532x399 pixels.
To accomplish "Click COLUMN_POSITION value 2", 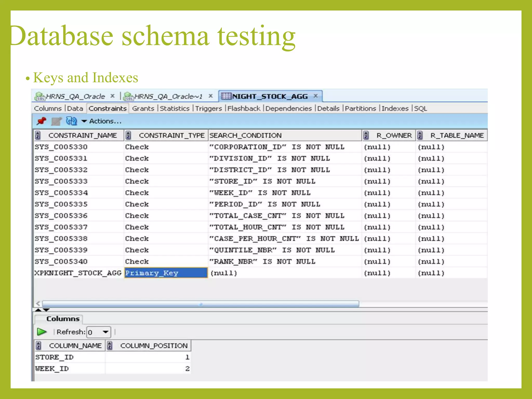I will [187, 369].
